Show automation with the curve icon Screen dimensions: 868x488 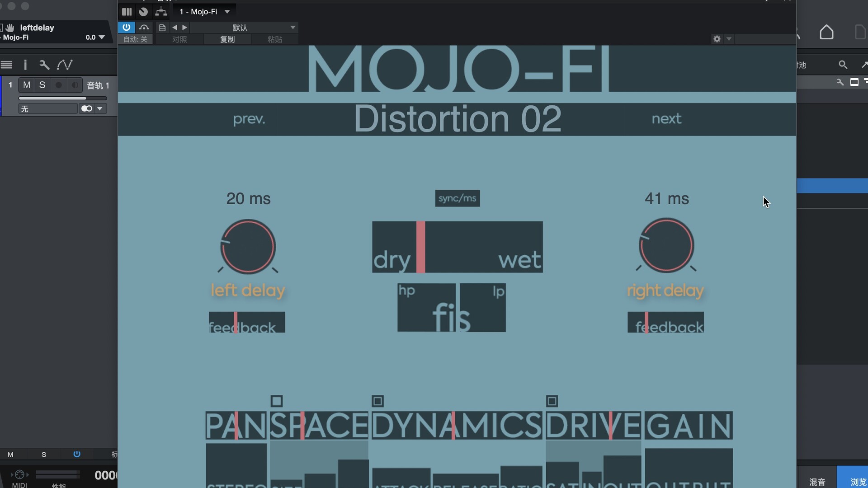[65, 65]
